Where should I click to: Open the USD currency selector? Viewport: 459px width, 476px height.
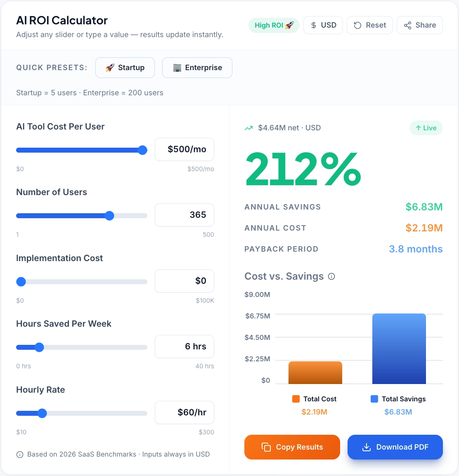click(x=323, y=25)
